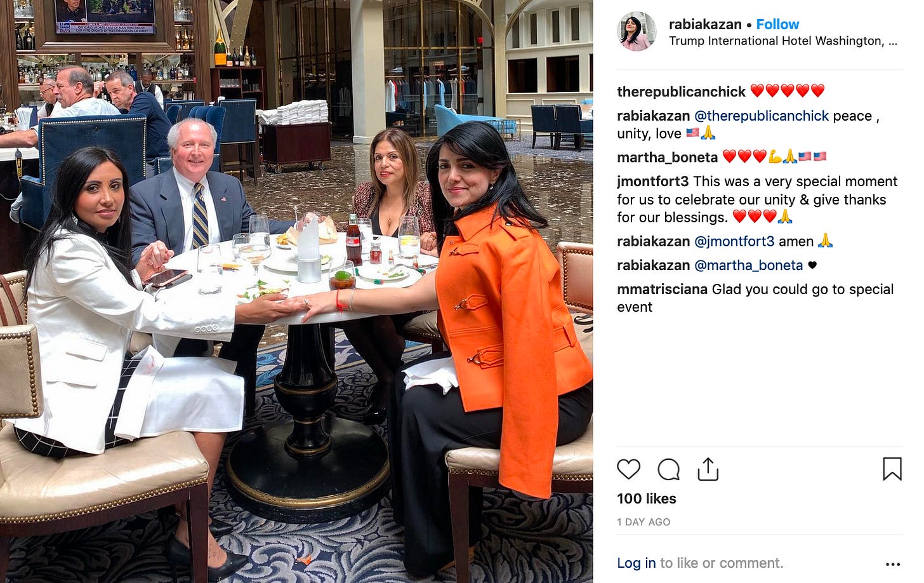Open the restaurant table post photo
Image resolution: width=924 pixels, height=583 pixels.
296,291
